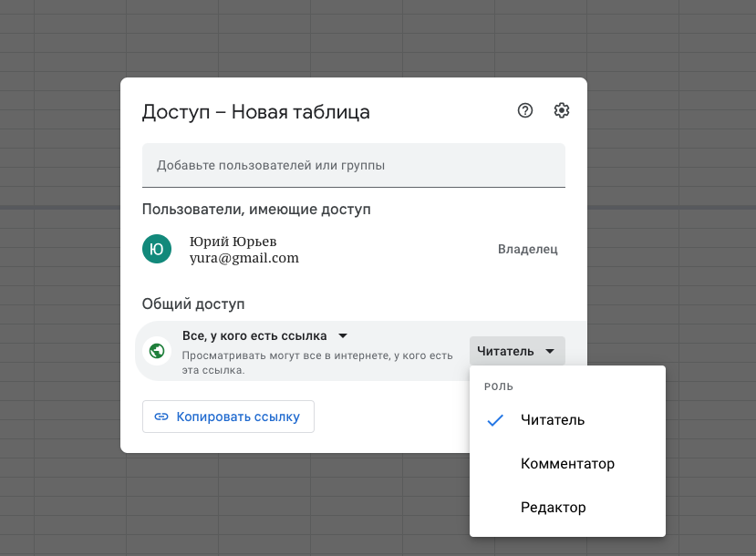Open sharing settings via gear icon
756x556 pixels.
562,111
